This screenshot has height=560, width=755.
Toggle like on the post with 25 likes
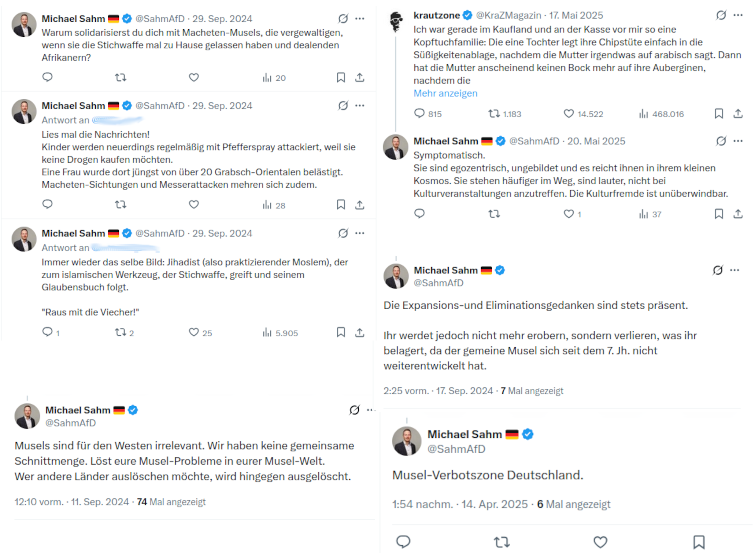[194, 332]
